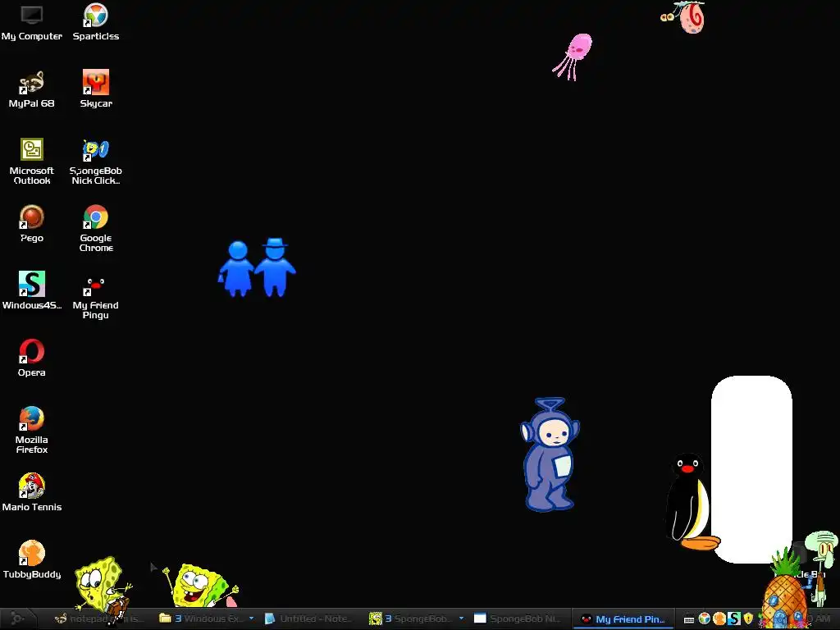This screenshot has width=840, height=630.
Task: Switch to the SpongeBob Ni.. taskbar window
Action: [518, 619]
